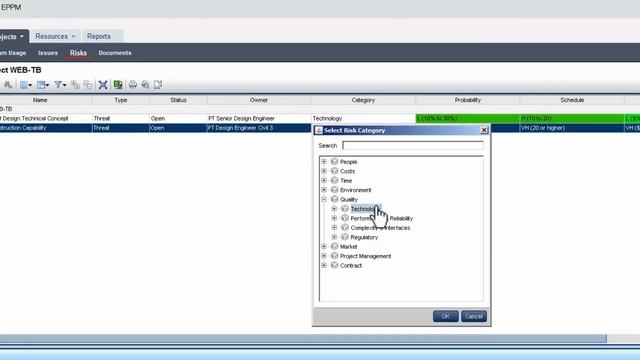Open the filter funnel dropdown
The width and height of the screenshot is (640, 360).
60,84
